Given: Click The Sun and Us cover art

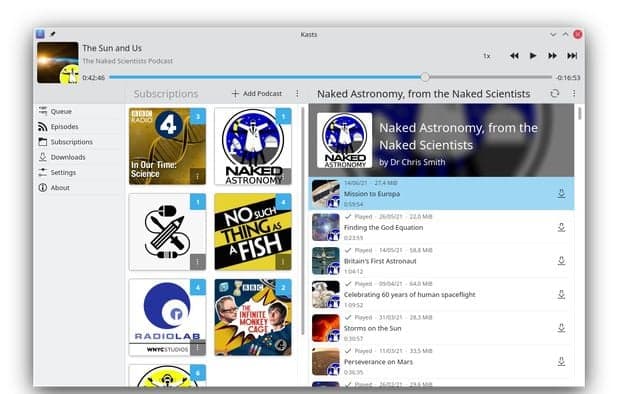Looking at the screenshot, I should [x=58, y=63].
